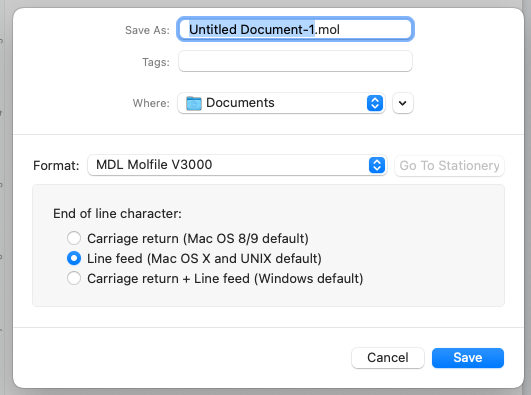Open the Where location popup showing Documents
Screen dimensions: 531x395
click(x=281, y=103)
